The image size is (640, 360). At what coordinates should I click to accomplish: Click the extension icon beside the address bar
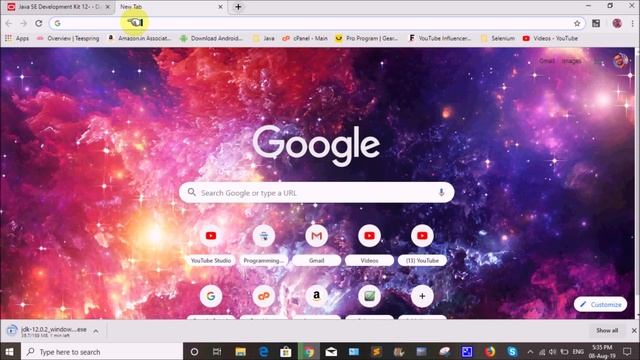tap(596, 23)
